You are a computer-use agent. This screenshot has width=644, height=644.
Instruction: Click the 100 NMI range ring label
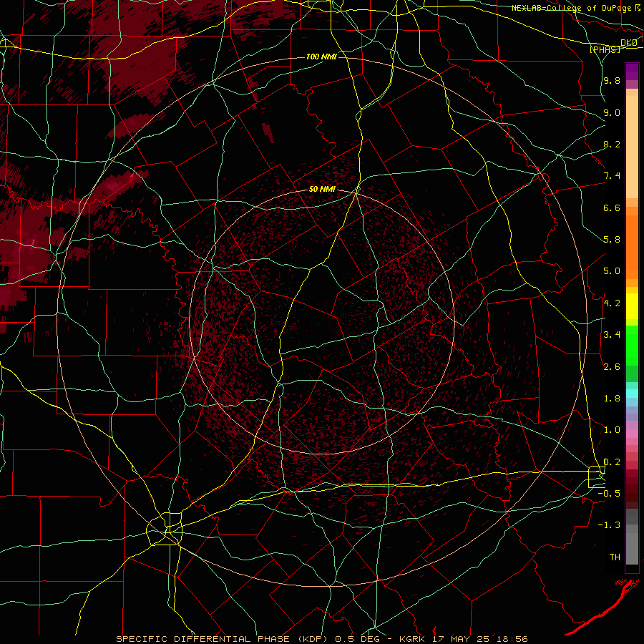click(321, 57)
